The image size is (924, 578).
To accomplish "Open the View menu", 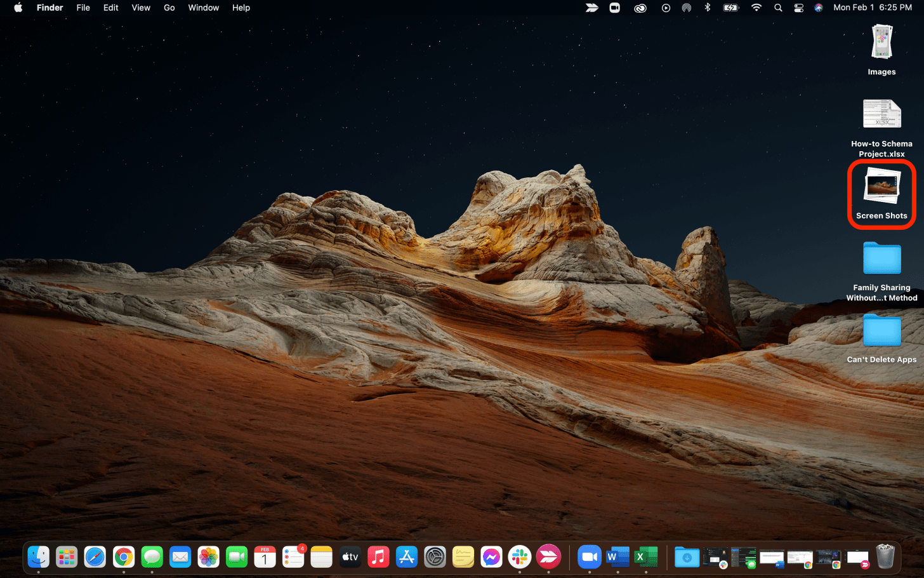I will point(141,8).
